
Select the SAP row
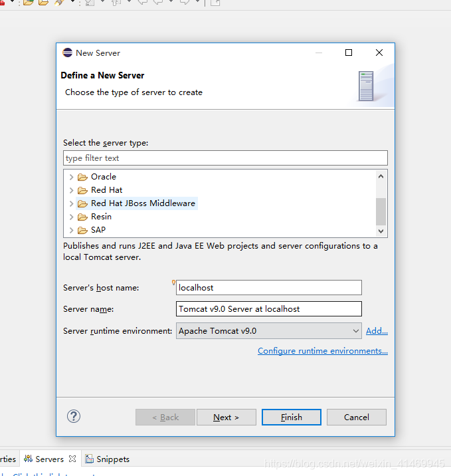(x=98, y=230)
